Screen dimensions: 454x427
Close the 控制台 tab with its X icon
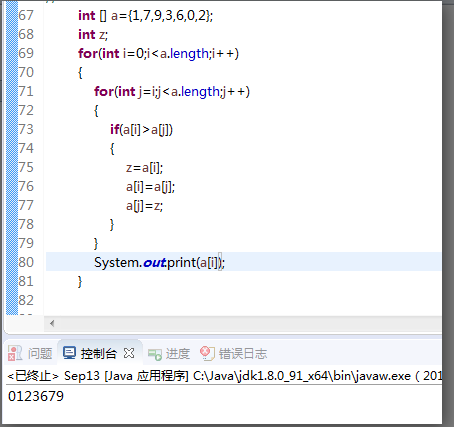(x=129, y=353)
